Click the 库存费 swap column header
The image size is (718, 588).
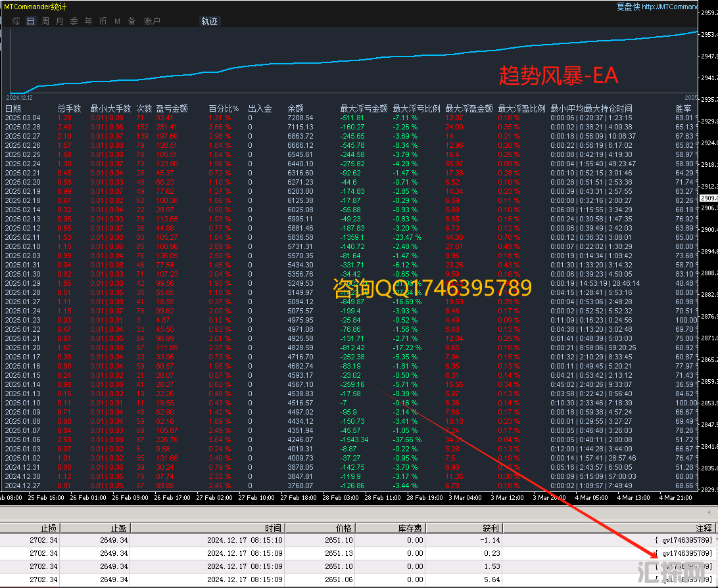[x=411, y=528]
